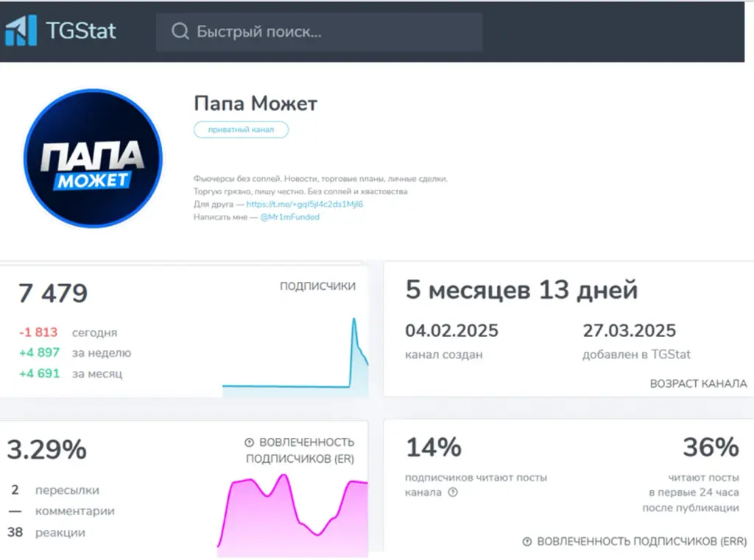Click the ПОДПИСЧИКИ card label
754x560 pixels.
(x=318, y=286)
